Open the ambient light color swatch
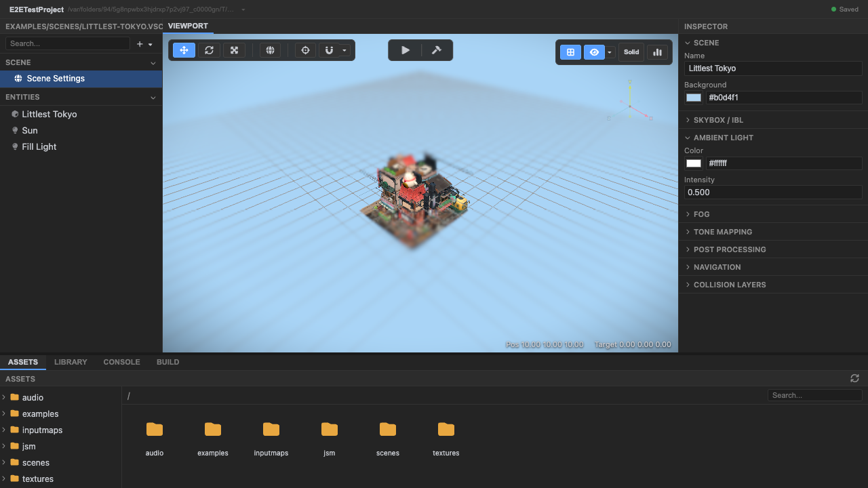Screen dimensions: 868x488 click(x=693, y=163)
